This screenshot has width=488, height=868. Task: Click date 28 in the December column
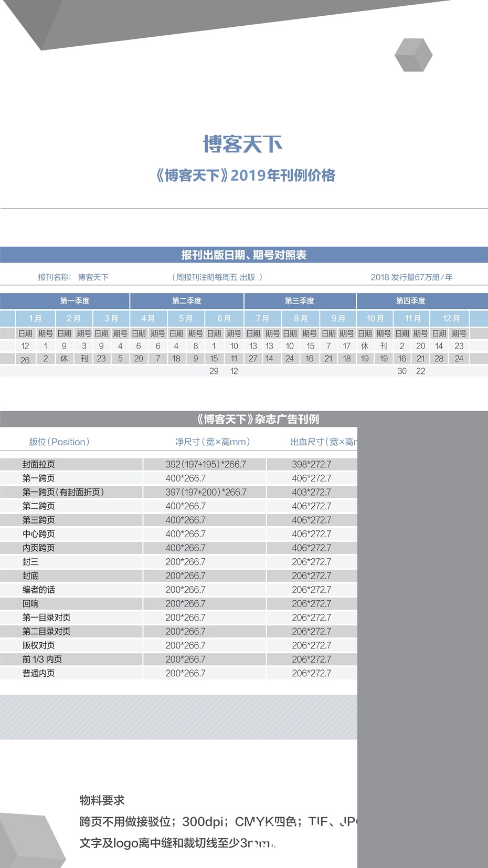439,359
